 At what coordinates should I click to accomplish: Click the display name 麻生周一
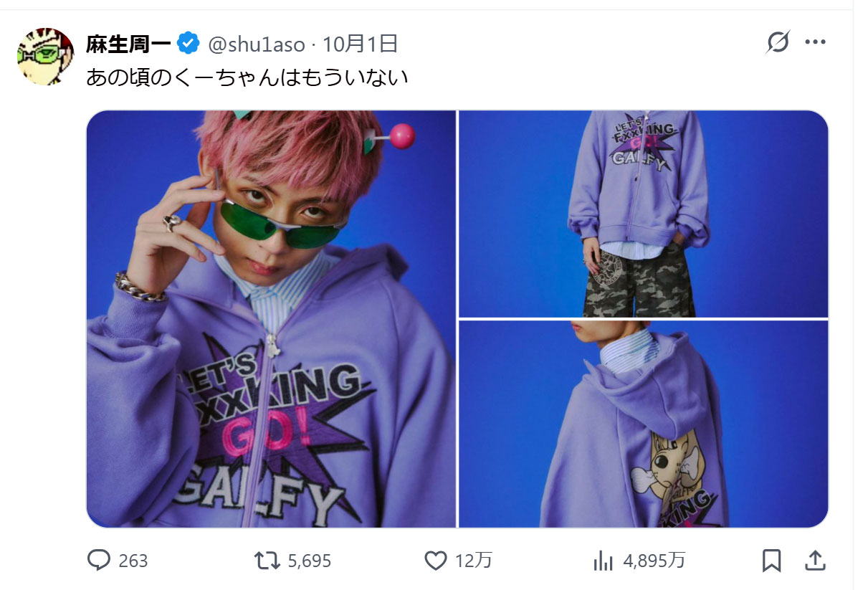(128, 44)
